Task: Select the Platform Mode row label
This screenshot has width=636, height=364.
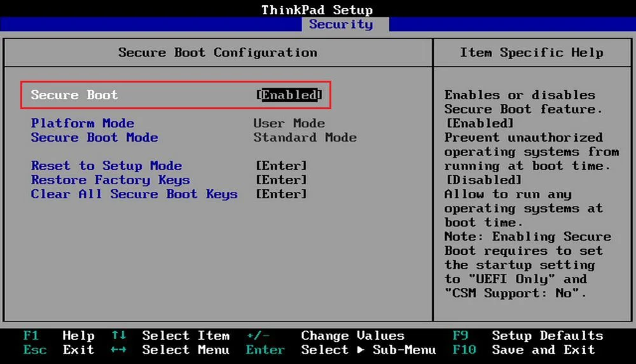Action: (83, 123)
